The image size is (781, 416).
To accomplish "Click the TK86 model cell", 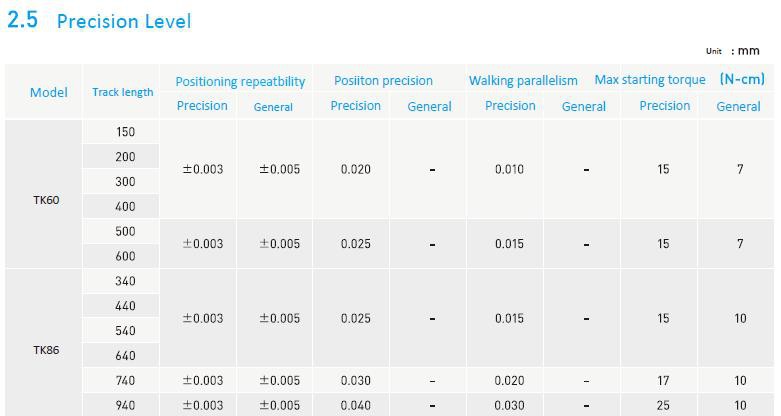I will click(x=46, y=351).
